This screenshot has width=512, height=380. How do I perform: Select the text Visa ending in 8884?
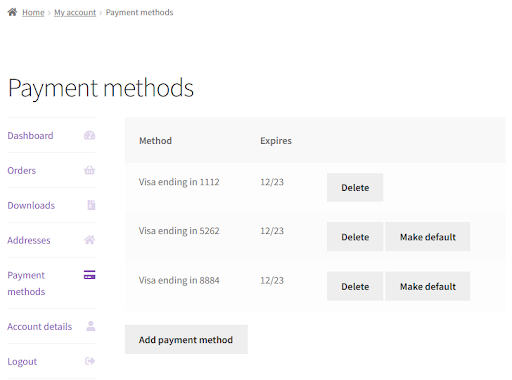click(179, 280)
